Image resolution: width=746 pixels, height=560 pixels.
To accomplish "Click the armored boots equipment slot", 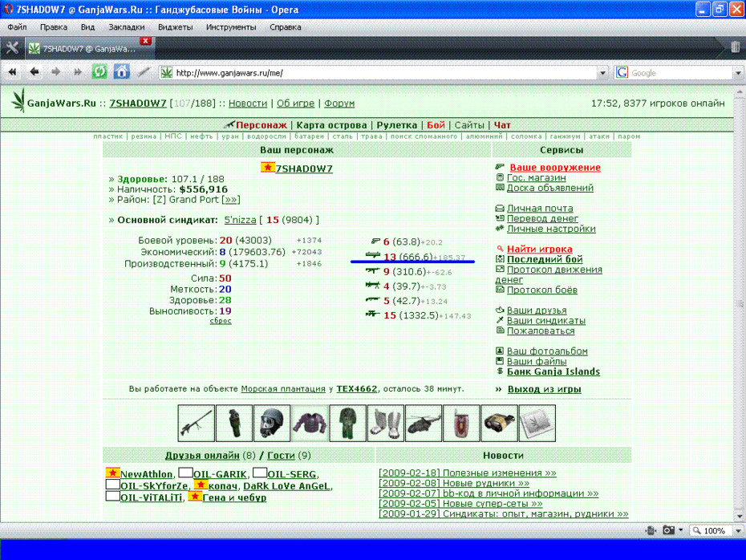I will (385, 423).
